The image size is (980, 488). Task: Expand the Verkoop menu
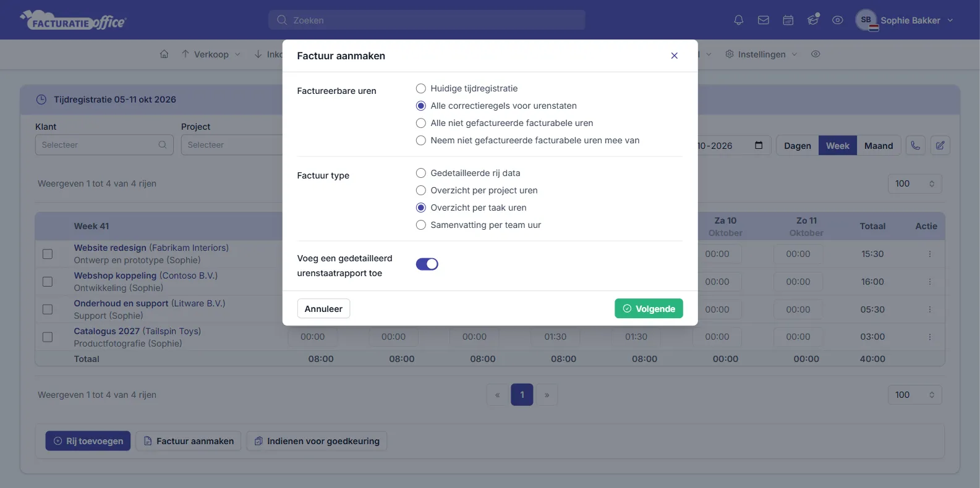(x=211, y=54)
